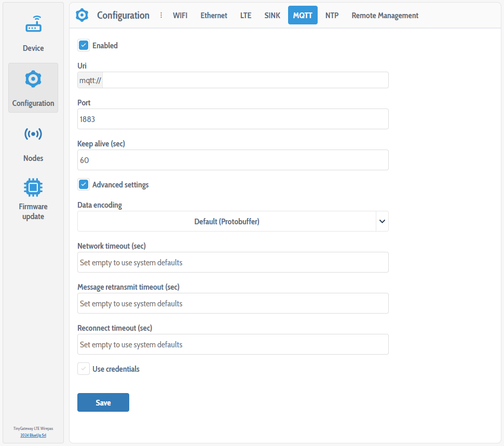The width and height of the screenshot is (504, 446).
Task: Click the Save button
Action: tap(103, 402)
